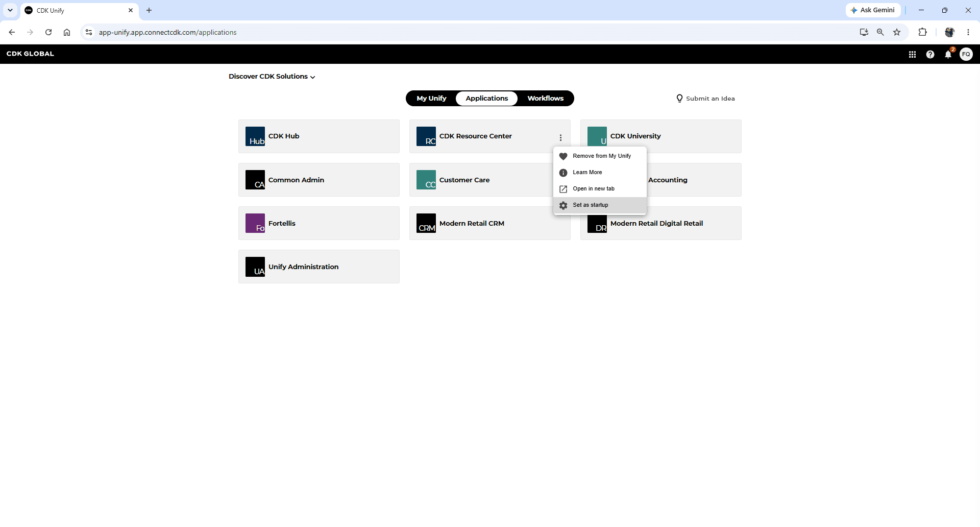Expand the Discover CDK Solutions dropdown
This screenshot has height=527, width=980.
click(272, 77)
